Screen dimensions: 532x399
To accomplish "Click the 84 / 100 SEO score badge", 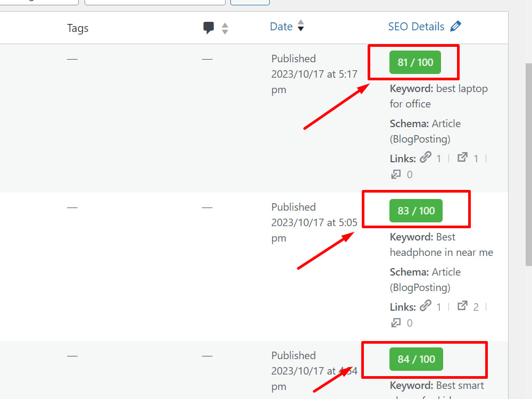I will coord(417,359).
